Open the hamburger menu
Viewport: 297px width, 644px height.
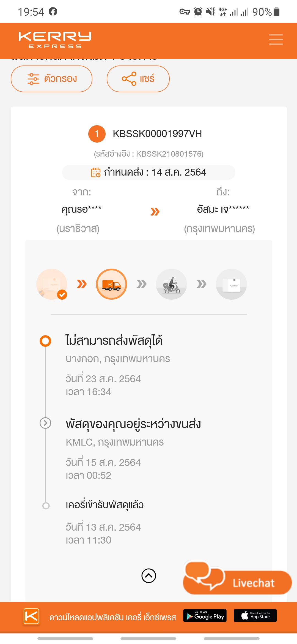coord(276,39)
